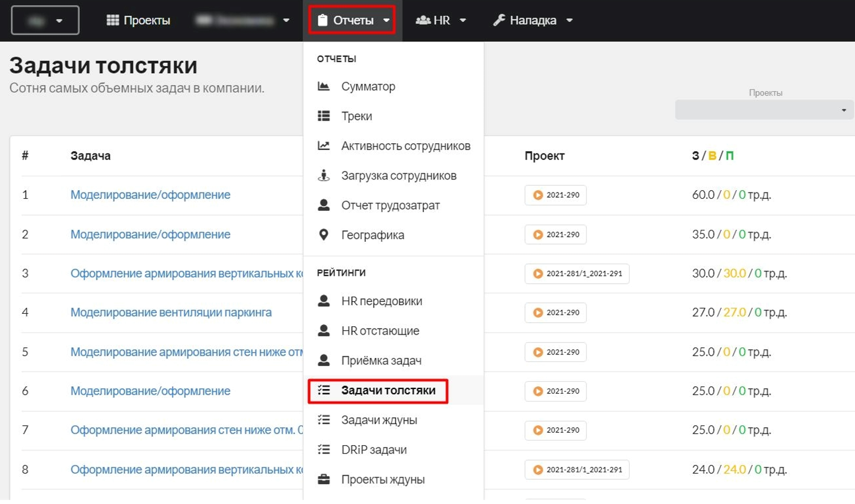The width and height of the screenshot is (855, 504).
Task: Click the wrench icon beside Наладка
Action: coord(499,20)
